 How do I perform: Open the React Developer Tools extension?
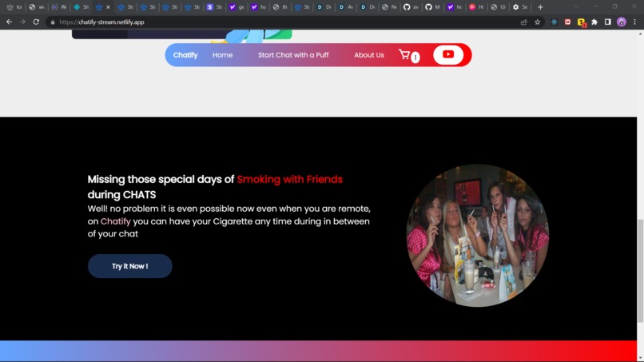click(554, 22)
